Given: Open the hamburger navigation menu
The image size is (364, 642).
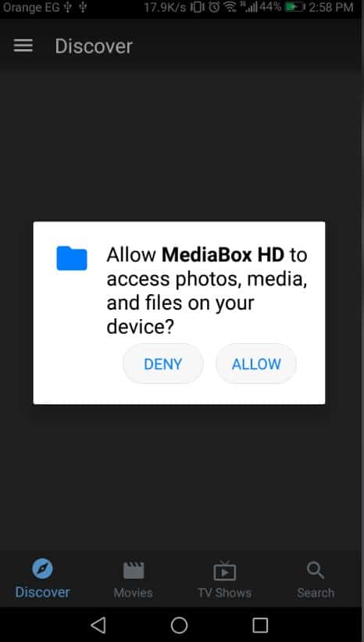Looking at the screenshot, I should click(x=23, y=46).
